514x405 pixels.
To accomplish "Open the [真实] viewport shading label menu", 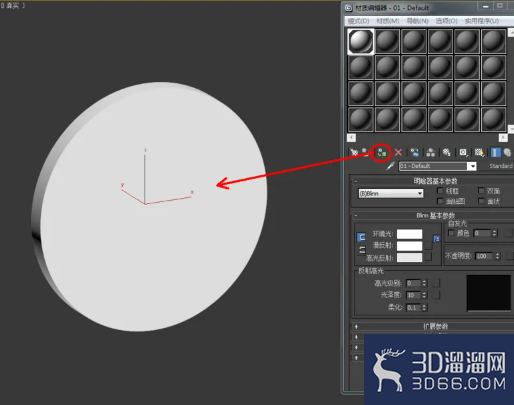I will (12, 6).
